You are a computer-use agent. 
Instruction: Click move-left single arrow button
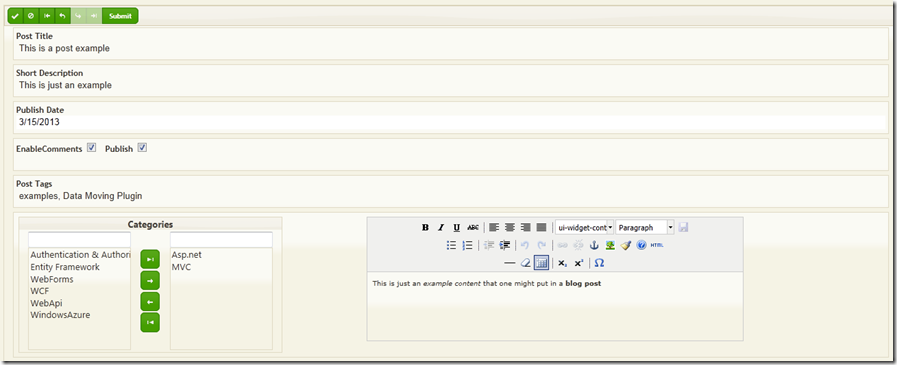pos(150,302)
